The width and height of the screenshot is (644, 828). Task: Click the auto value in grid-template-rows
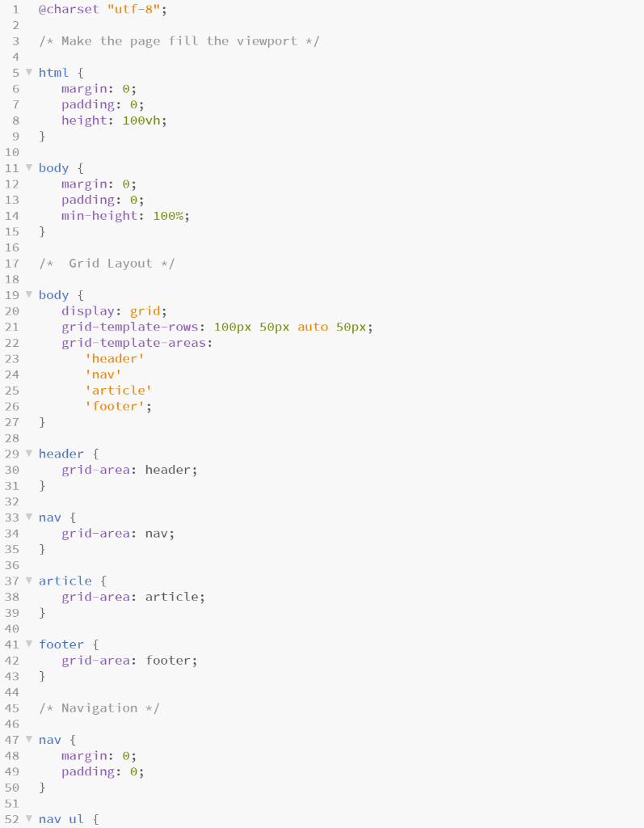coord(313,327)
